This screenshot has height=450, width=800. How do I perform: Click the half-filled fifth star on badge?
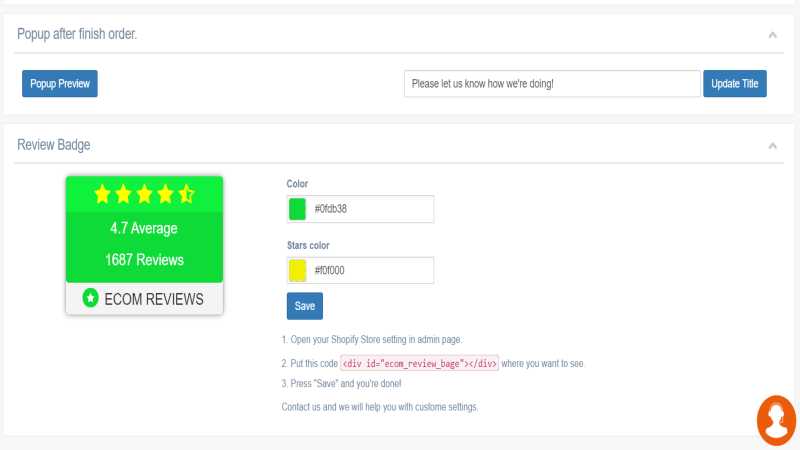click(186, 194)
